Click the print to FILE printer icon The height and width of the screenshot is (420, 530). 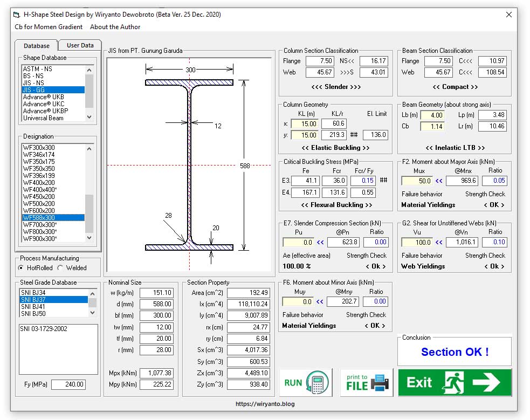point(367,383)
